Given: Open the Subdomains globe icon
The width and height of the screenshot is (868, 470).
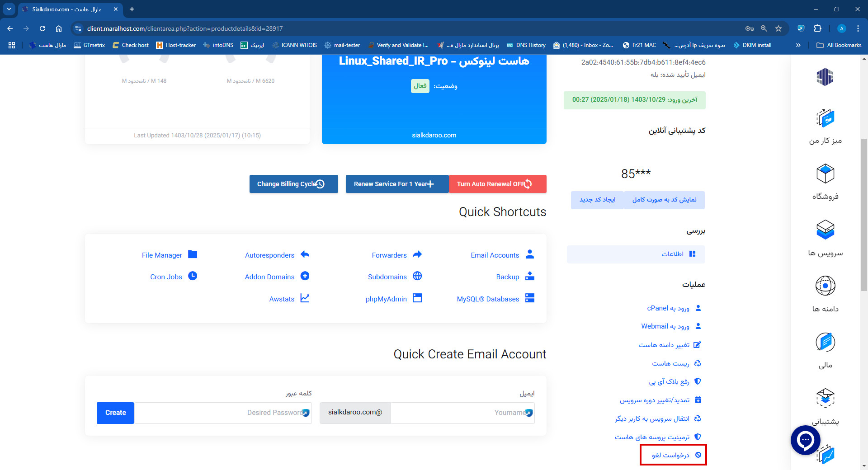Looking at the screenshot, I should tap(417, 276).
